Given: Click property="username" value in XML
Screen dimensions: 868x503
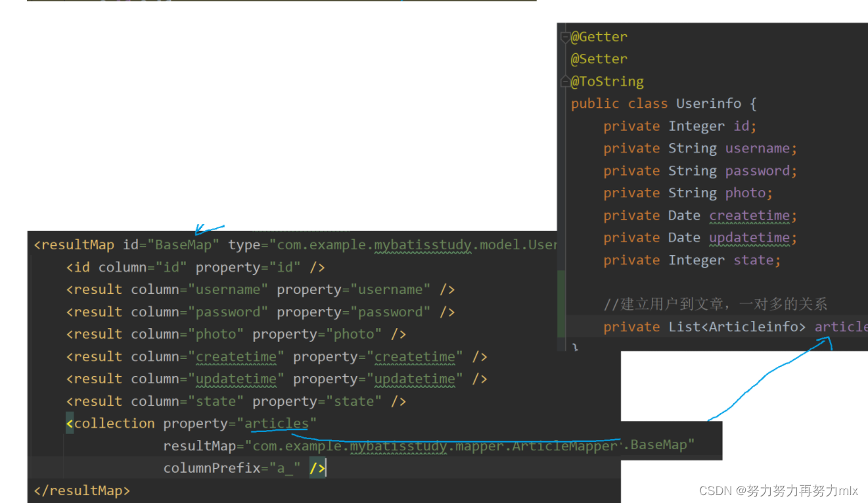Looking at the screenshot, I should (390, 289).
